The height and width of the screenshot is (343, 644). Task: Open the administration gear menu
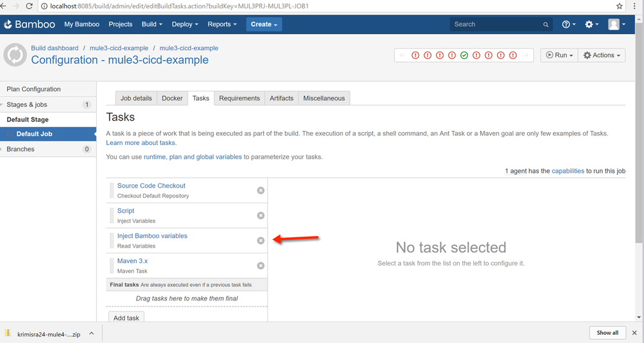pos(592,24)
